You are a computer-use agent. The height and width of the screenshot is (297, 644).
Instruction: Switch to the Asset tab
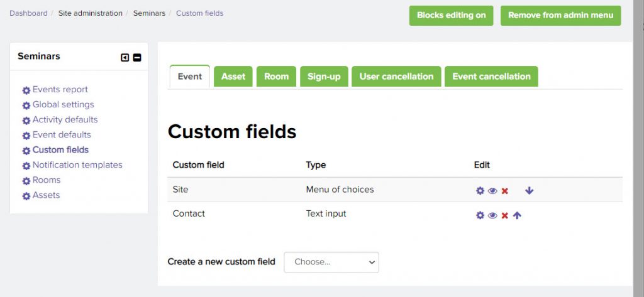[x=233, y=77]
